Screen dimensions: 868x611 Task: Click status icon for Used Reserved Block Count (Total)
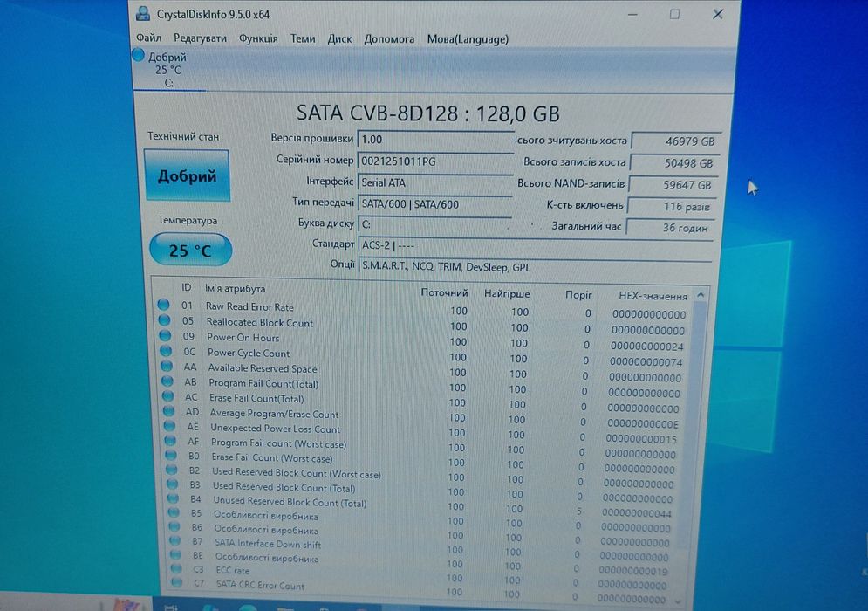(x=172, y=484)
